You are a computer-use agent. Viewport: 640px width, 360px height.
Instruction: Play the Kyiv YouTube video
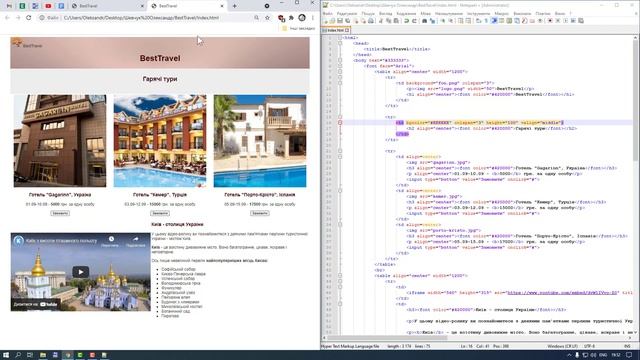[80, 272]
